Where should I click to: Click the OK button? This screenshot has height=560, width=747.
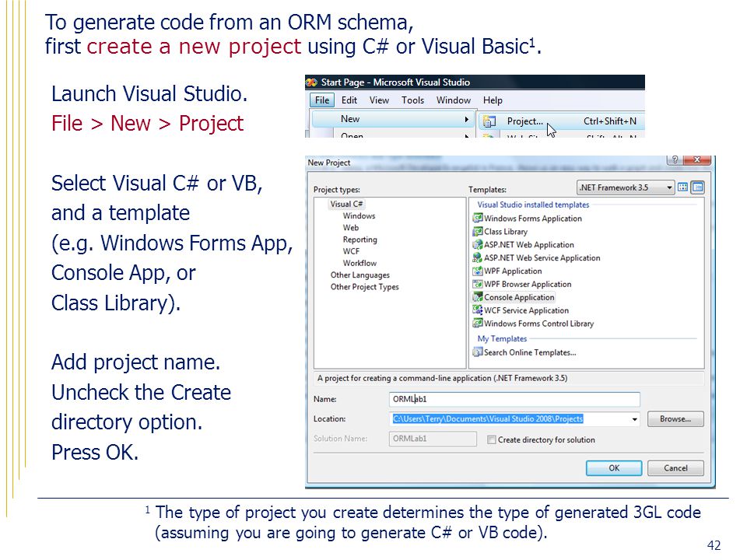614,468
